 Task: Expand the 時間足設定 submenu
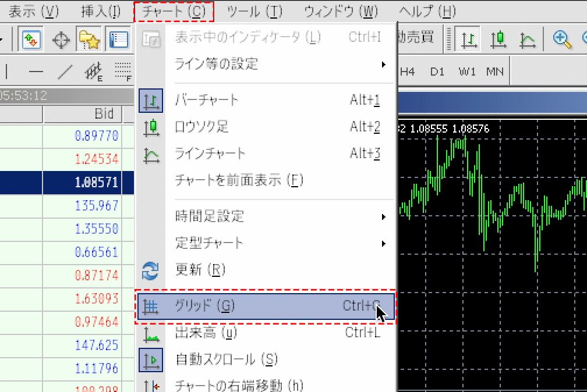265,217
